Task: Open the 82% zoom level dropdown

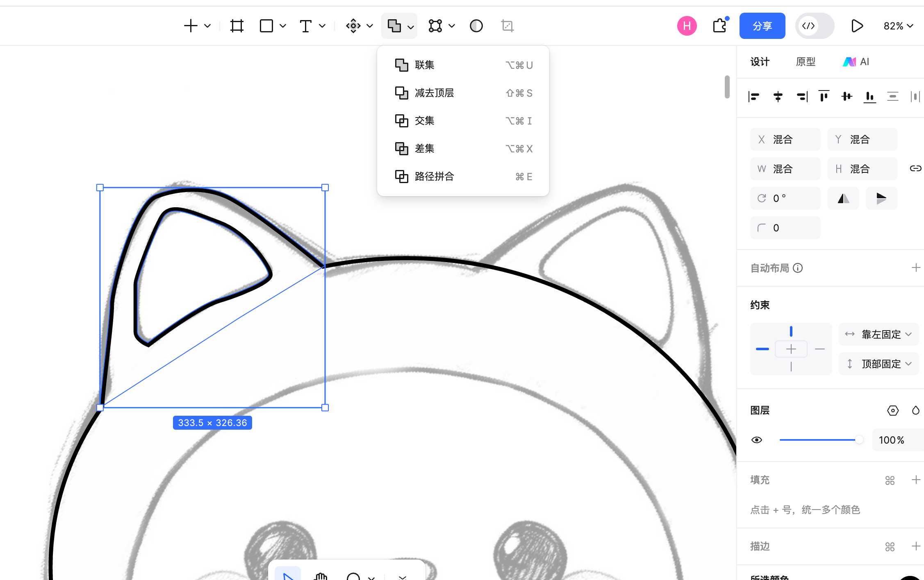Action: (898, 26)
